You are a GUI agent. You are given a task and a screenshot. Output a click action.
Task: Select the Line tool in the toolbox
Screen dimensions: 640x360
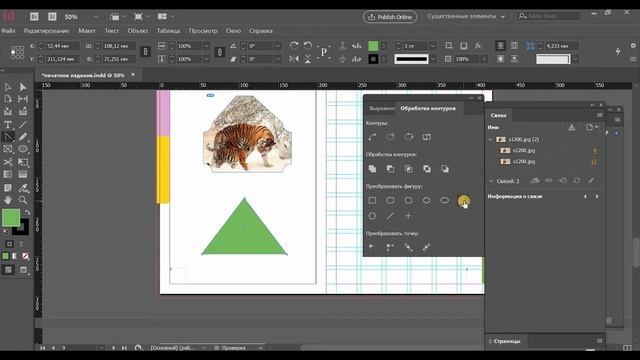click(23, 124)
